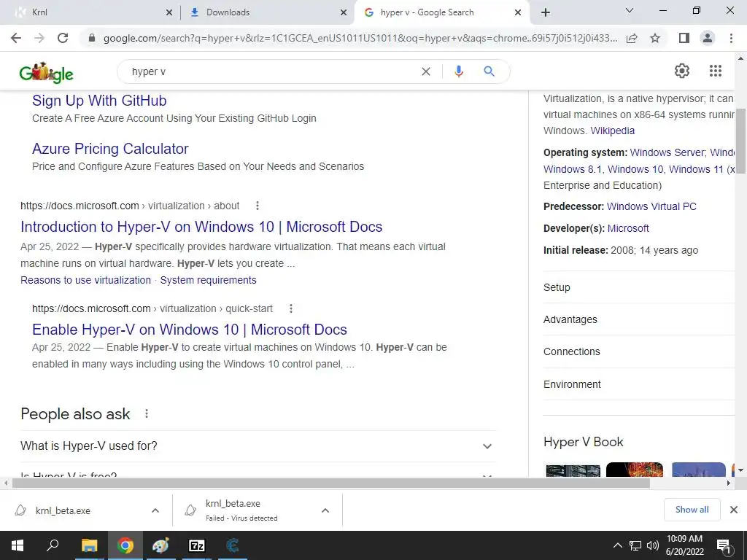
Task: Select the Connections topic
Action: (638, 351)
